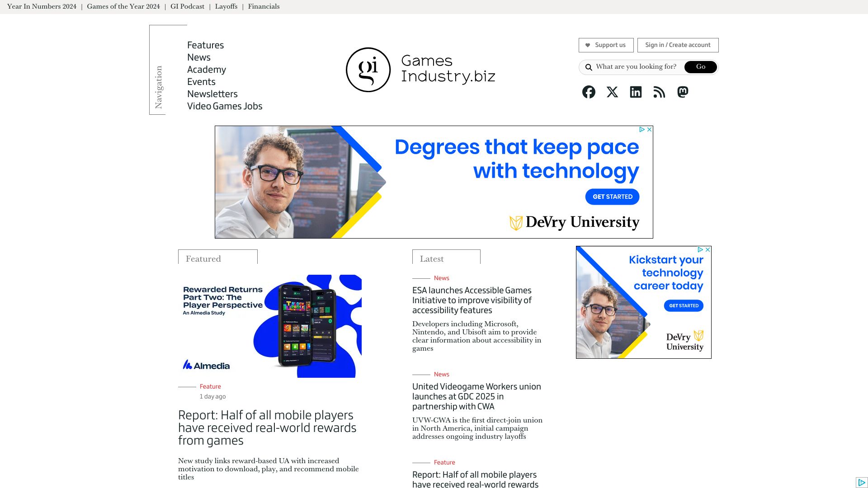Click the AdChoices icon on sidebar ad
The image size is (868, 488).
pyautogui.click(x=700, y=249)
